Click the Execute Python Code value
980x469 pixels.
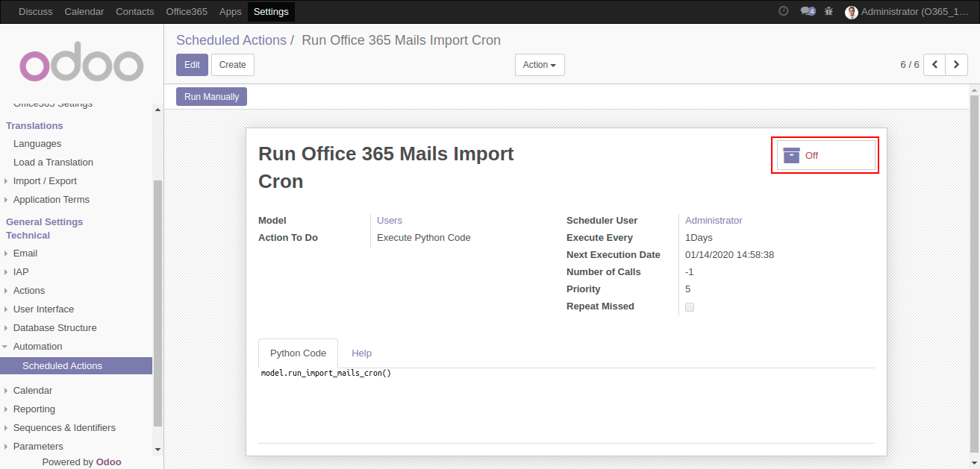(x=424, y=238)
